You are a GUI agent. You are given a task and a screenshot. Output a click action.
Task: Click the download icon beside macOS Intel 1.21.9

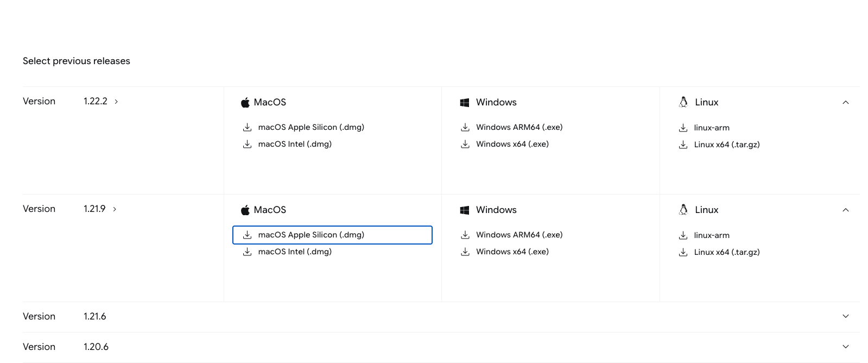(x=247, y=252)
